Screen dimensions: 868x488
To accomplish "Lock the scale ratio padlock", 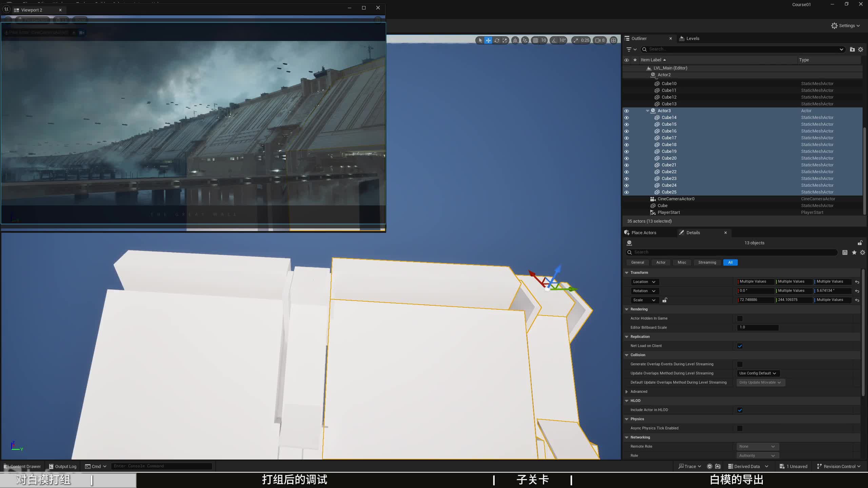I will coord(665,300).
